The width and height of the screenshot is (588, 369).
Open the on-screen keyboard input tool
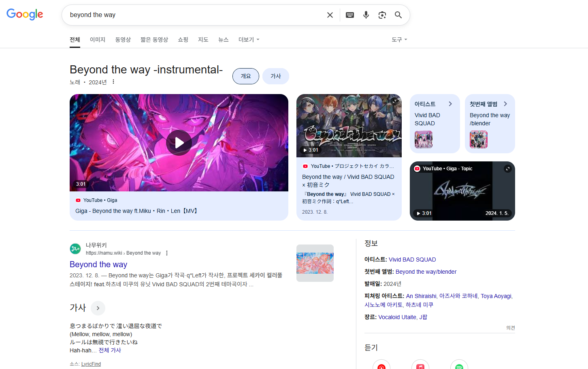click(x=350, y=15)
